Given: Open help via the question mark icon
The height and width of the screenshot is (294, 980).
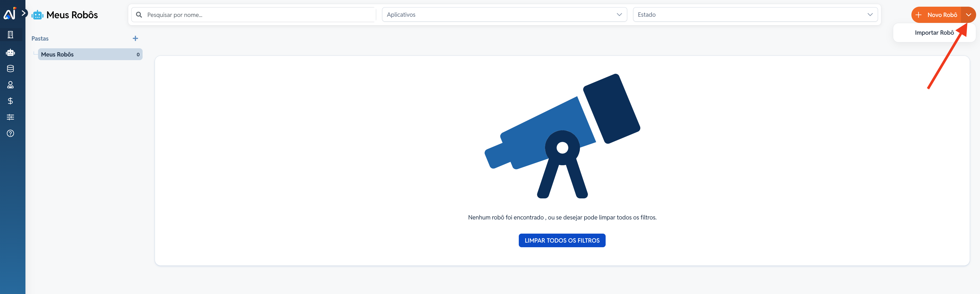Looking at the screenshot, I should [11, 133].
